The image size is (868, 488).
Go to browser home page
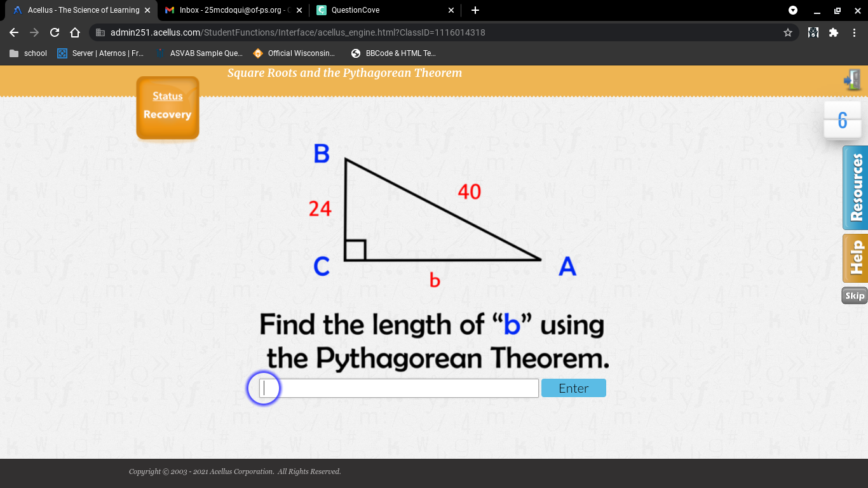(75, 32)
